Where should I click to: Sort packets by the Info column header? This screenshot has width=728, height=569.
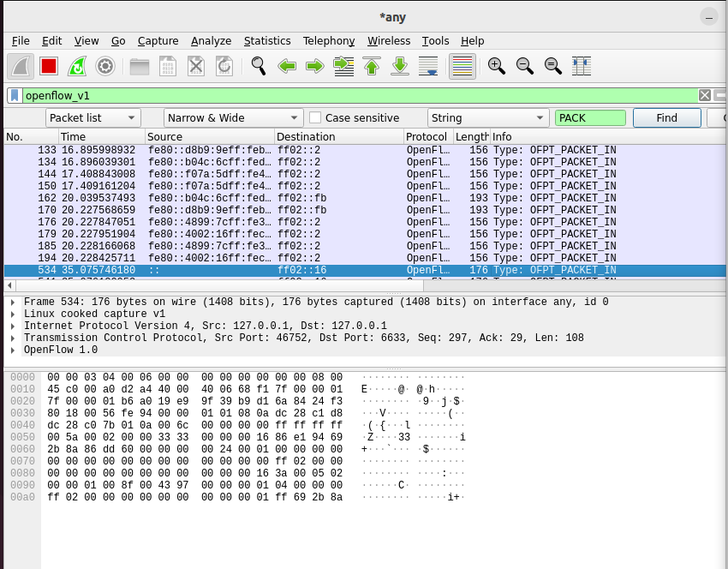[x=608, y=137]
